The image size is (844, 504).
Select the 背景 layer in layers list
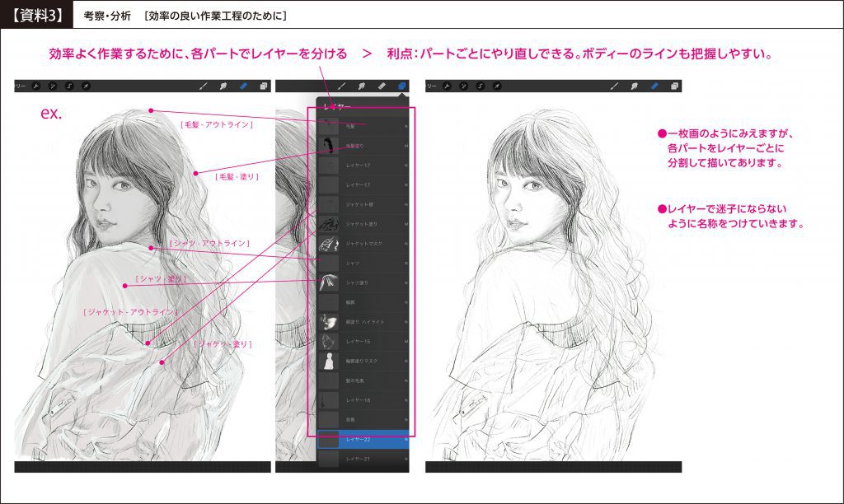tap(363, 419)
